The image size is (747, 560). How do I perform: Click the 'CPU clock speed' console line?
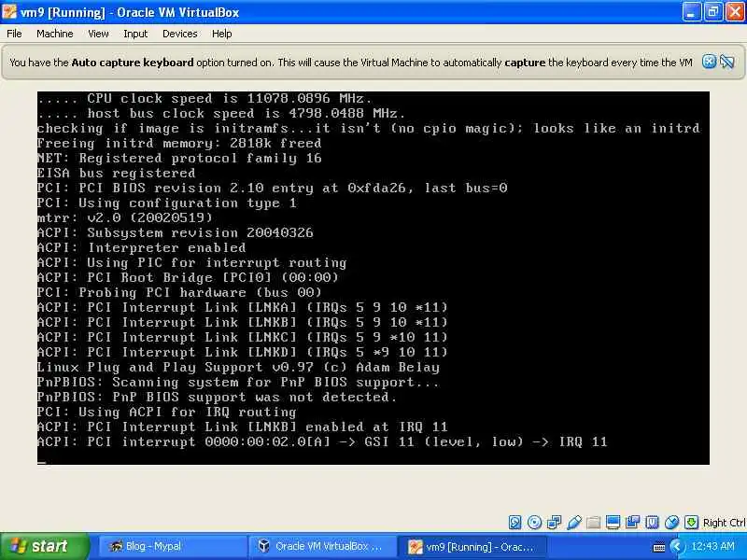click(x=204, y=99)
